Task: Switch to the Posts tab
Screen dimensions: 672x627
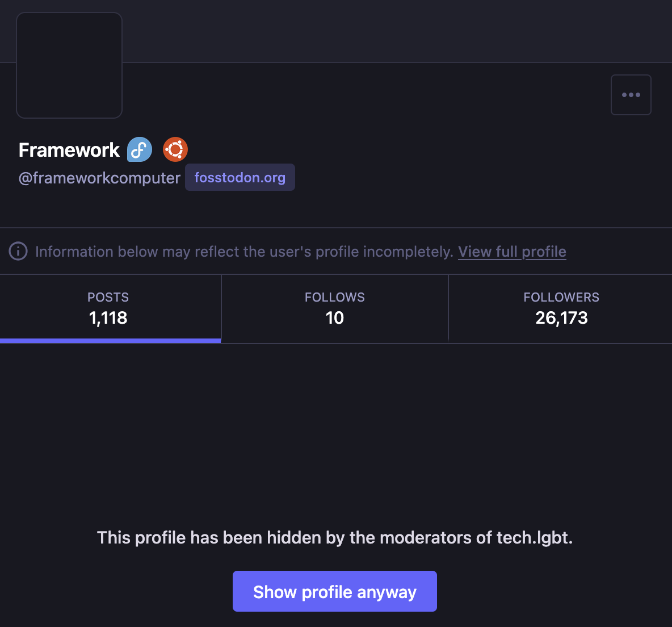Action: pos(108,298)
